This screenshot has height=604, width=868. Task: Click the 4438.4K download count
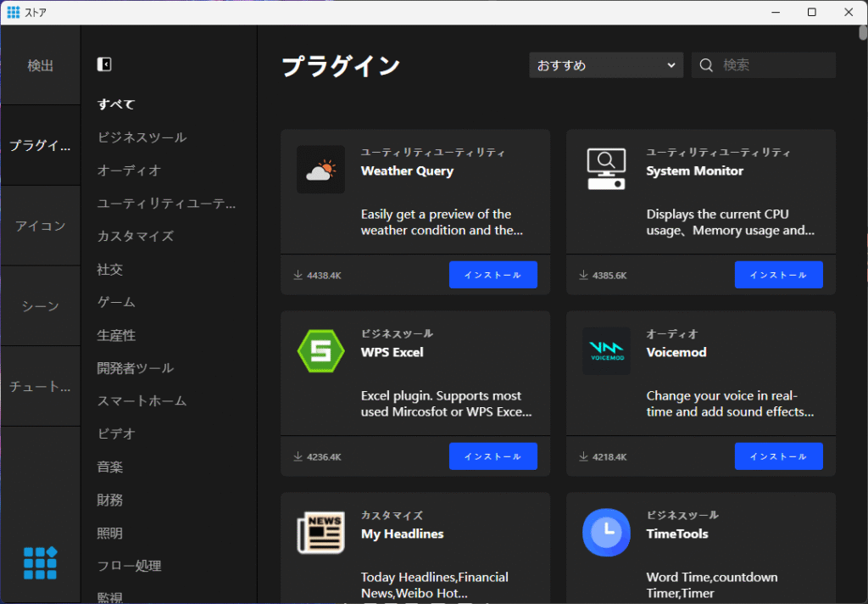(x=324, y=276)
